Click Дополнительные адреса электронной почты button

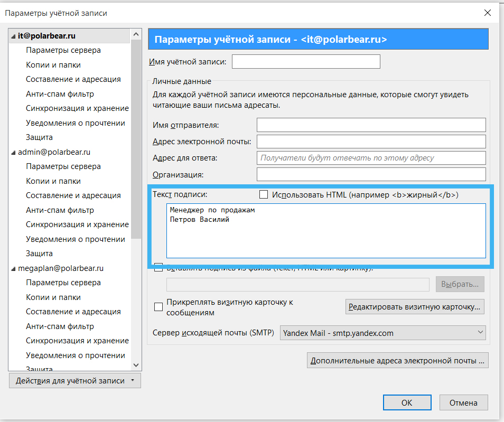398,360
